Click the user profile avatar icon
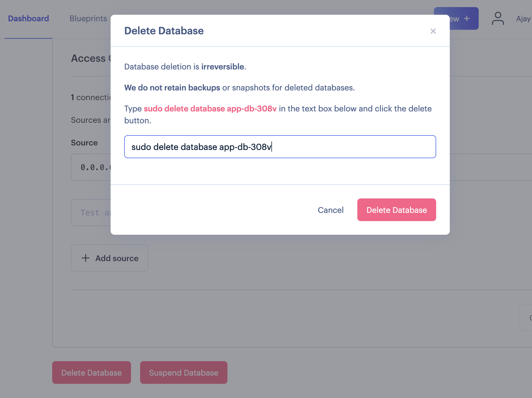The image size is (532, 398). (498, 18)
